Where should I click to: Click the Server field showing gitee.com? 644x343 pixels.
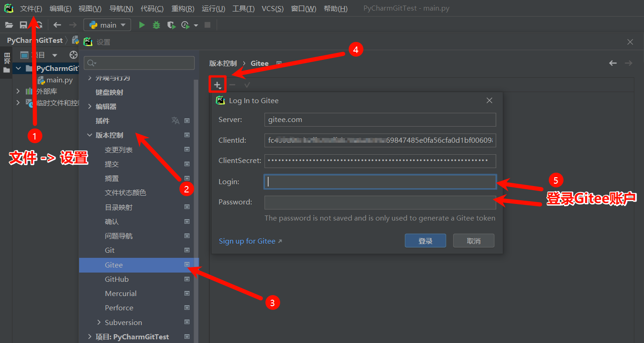point(380,120)
